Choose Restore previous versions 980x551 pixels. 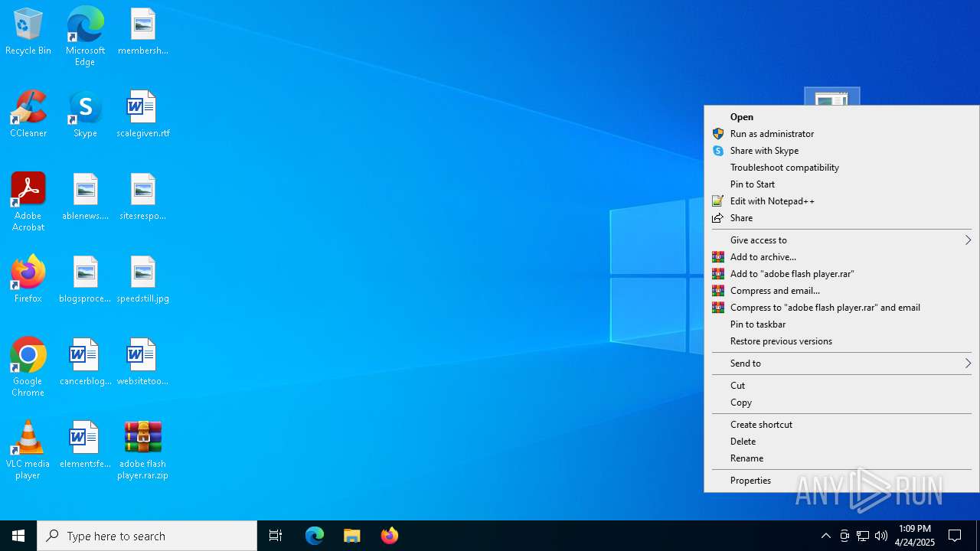[x=841, y=341]
